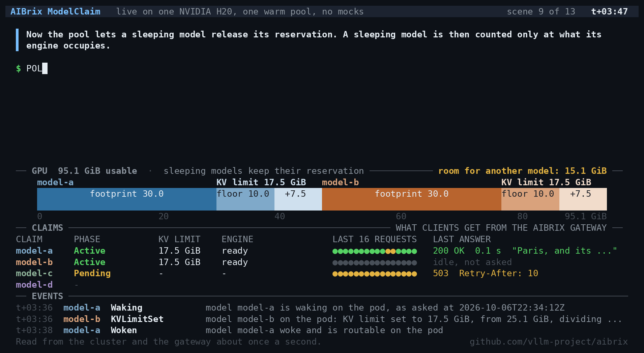Click the 'scene 9 of 13' indicator
Image resolution: width=644 pixels, height=353 pixels.
tap(541, 11)
